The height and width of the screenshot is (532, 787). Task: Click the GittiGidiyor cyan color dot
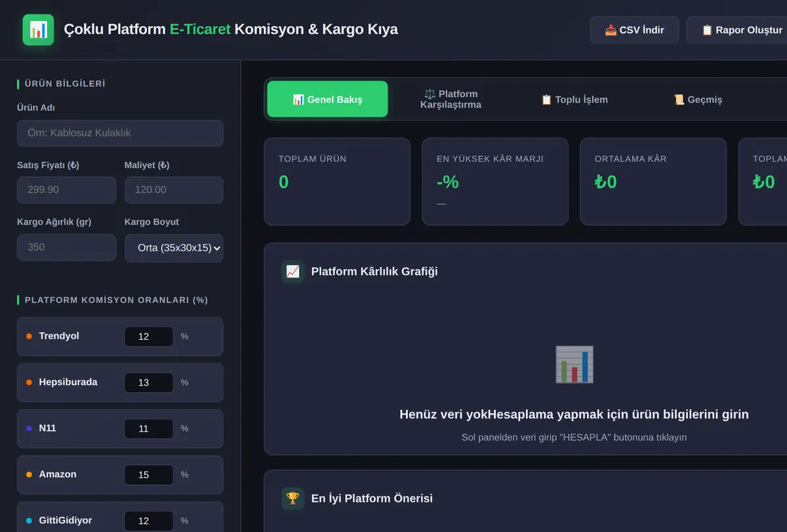tap(29, 520)
